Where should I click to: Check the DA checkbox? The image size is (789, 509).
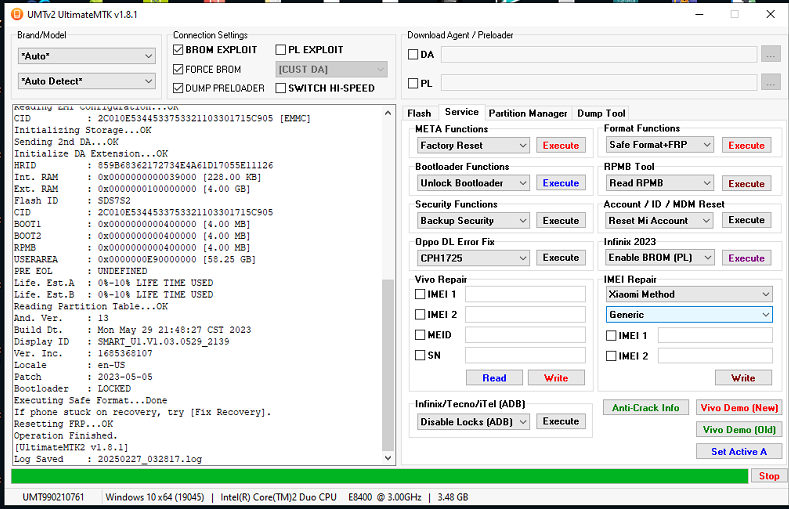(x=413, y=54)
